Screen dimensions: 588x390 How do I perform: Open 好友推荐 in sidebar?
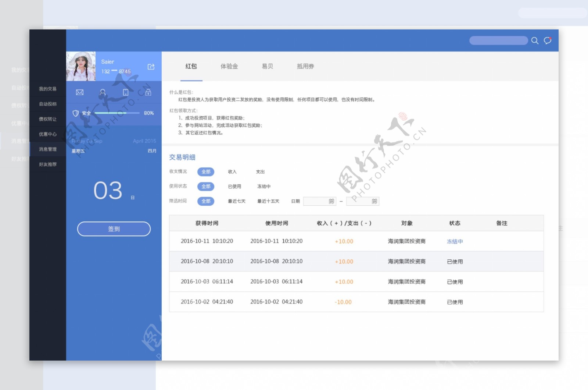click(48, 164)
